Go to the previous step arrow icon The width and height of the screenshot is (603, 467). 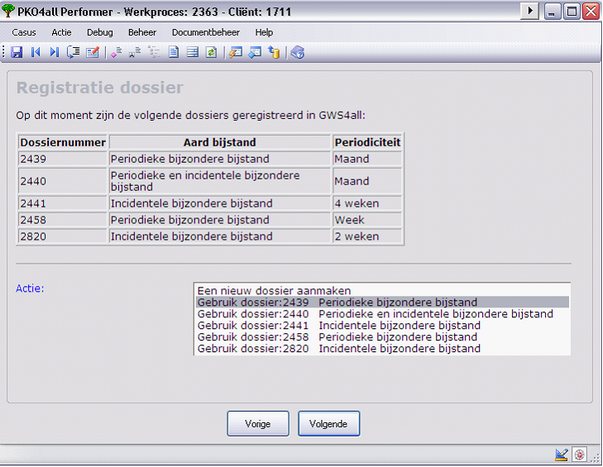[36, 52]
